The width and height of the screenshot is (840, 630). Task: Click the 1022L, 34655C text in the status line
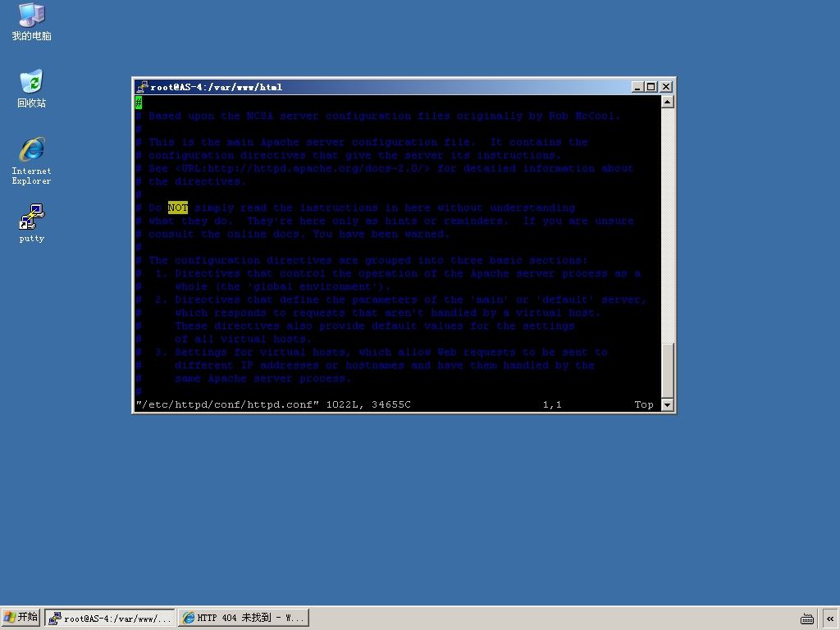[368, 404]
